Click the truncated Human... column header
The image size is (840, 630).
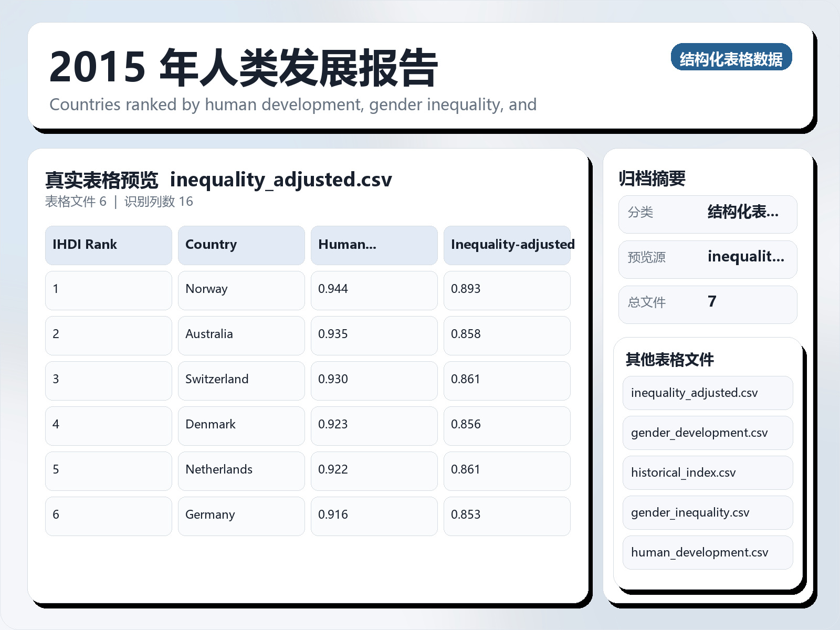pyautogui.click(x=374, y=245)
